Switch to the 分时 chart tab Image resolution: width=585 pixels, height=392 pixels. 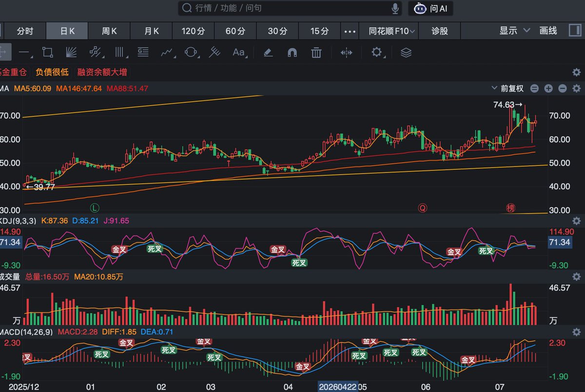tap(25, 31)
